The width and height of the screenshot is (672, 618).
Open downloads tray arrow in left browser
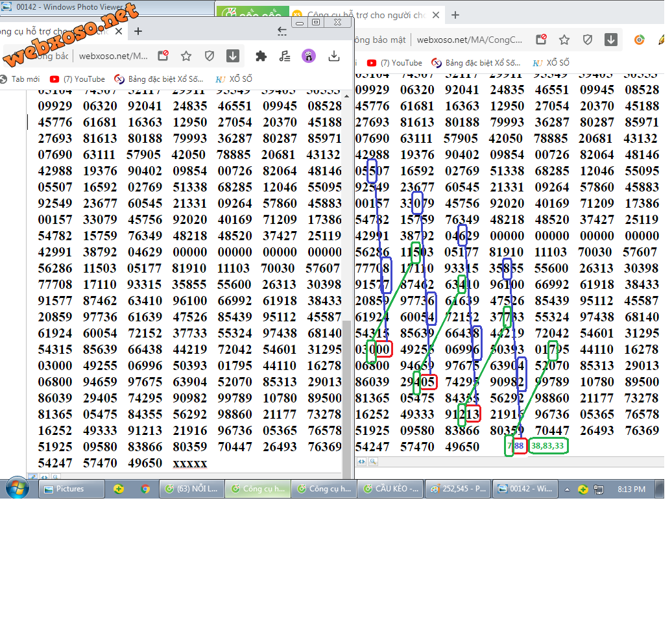[334, 56]
